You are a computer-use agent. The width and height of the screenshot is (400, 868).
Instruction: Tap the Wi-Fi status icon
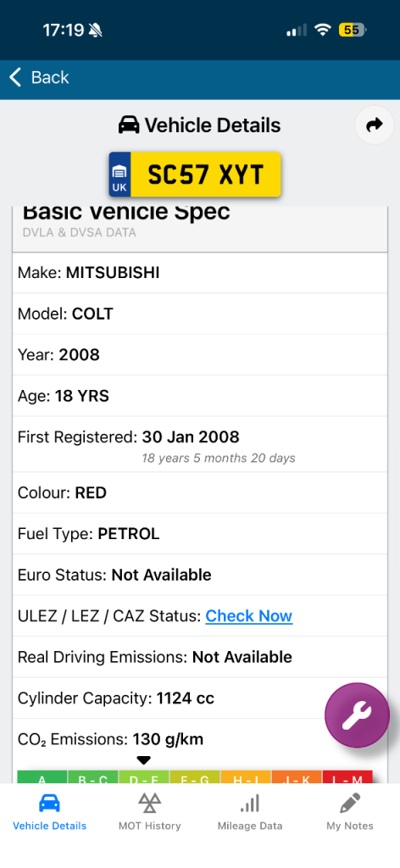pyautogui.click(x=322, y=30)
